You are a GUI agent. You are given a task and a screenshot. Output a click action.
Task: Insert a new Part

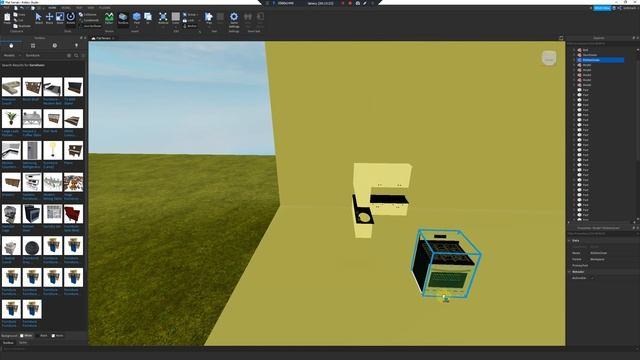(137, 16)
